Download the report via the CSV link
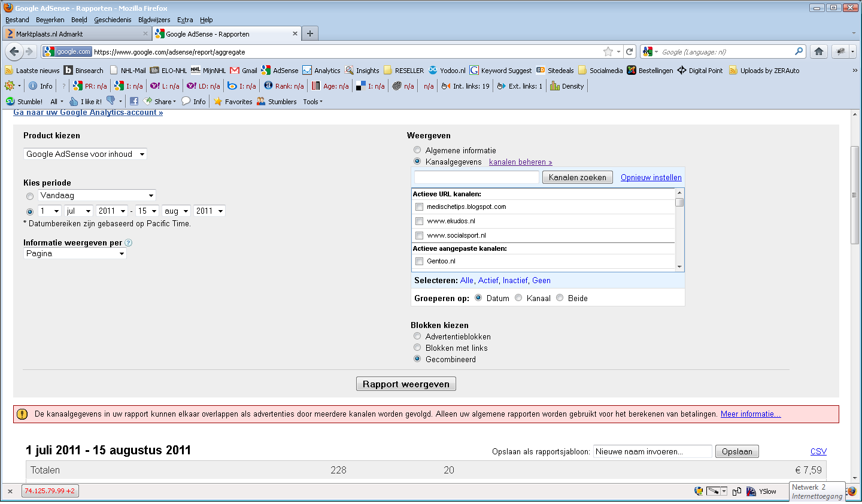 coord(818,451)
